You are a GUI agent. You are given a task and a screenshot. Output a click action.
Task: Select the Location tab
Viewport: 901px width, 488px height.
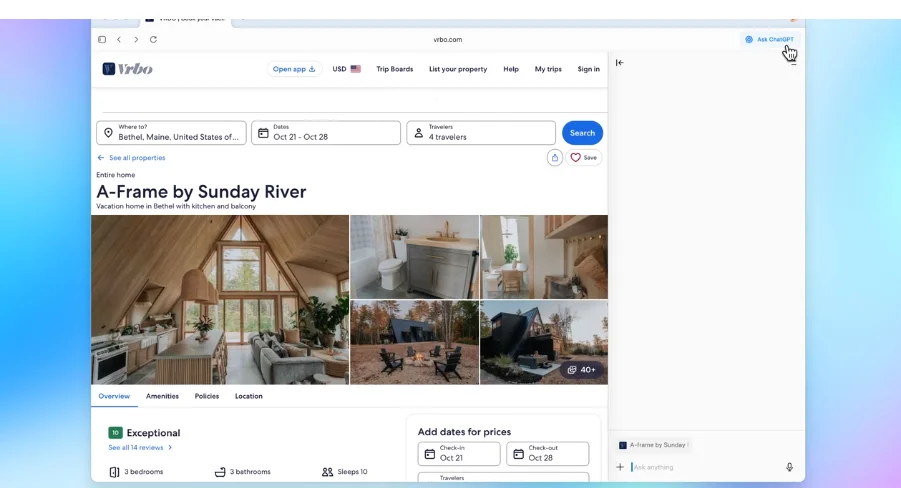pos(249,396)
